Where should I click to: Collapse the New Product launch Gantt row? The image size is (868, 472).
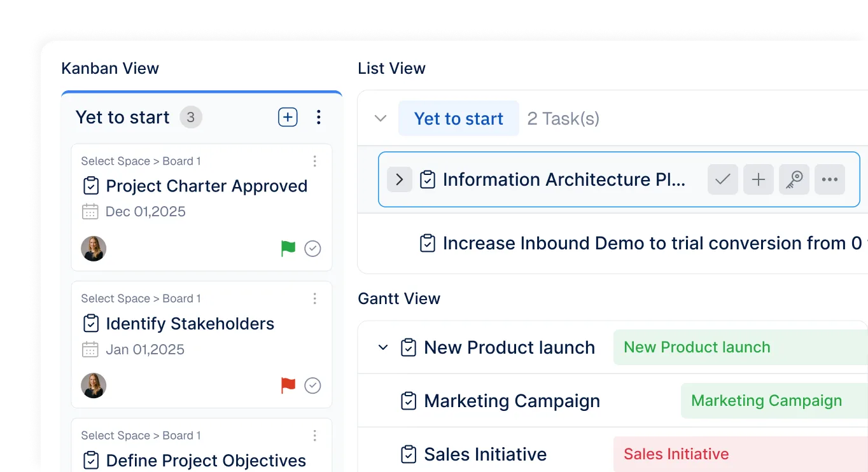click(x=383, y=347)
